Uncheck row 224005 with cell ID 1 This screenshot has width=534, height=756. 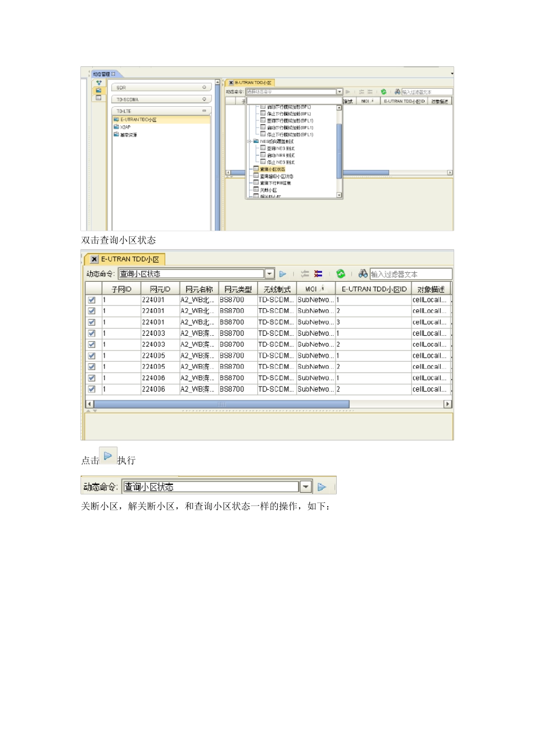point(92,355)
